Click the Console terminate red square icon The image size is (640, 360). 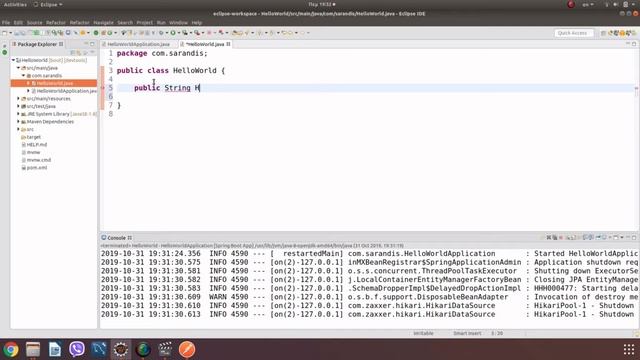(561, 238)
